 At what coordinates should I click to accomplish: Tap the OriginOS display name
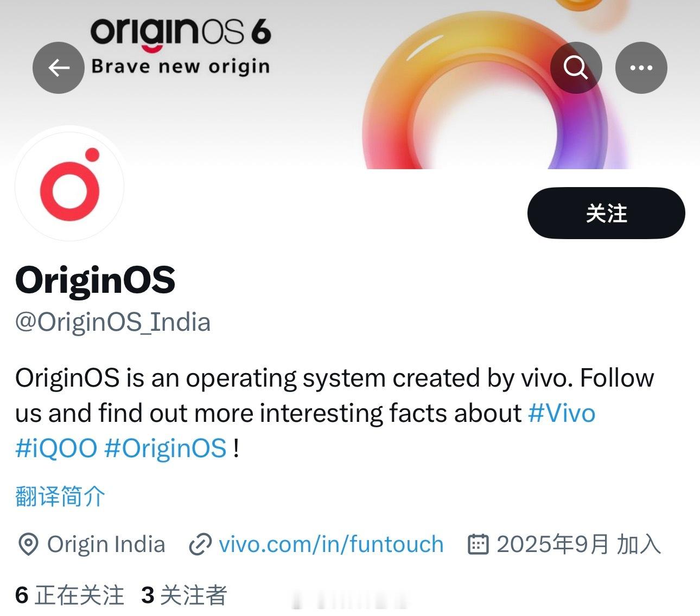(96, 280)
